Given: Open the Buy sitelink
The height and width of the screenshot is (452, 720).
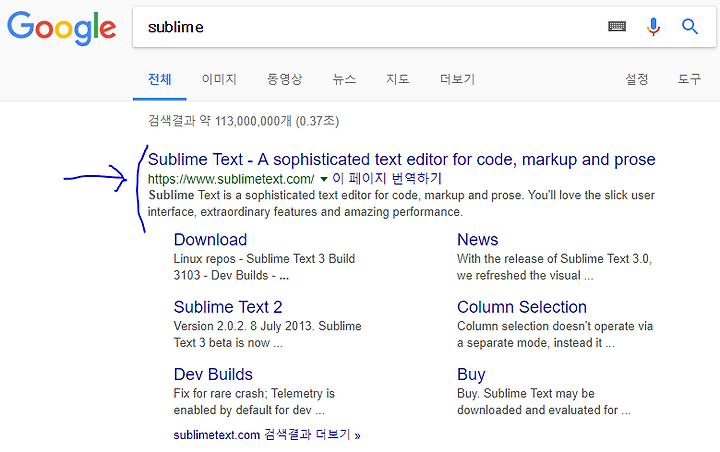Looking at the screenshot, I should 471,375.
